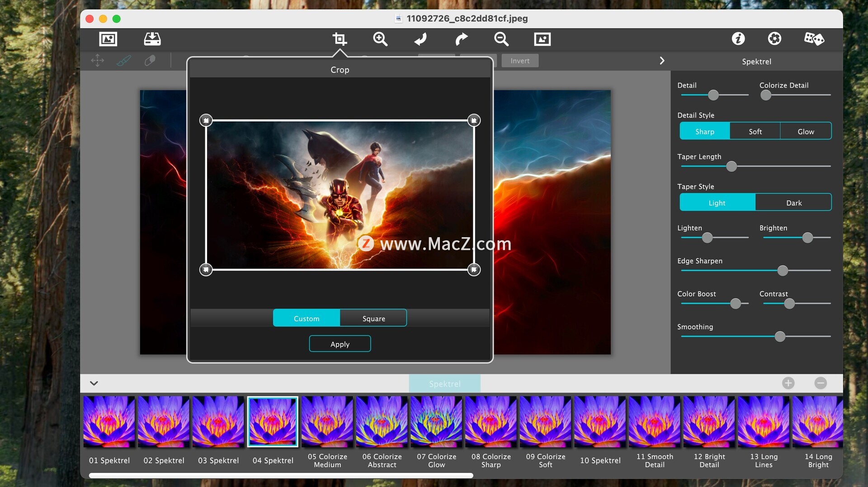Viewport: 868px width, 487px height.
Task: Select the 07 Colorize Glow preset
Action: click(x=436, y=421)
